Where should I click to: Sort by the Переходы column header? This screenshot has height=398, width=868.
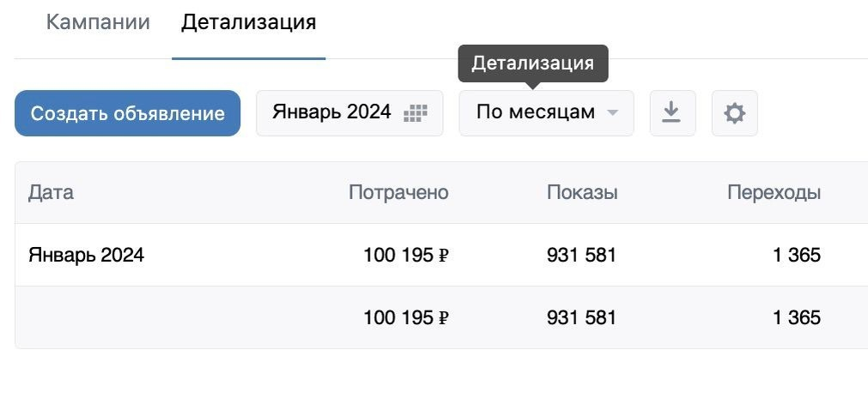point(774,192)
